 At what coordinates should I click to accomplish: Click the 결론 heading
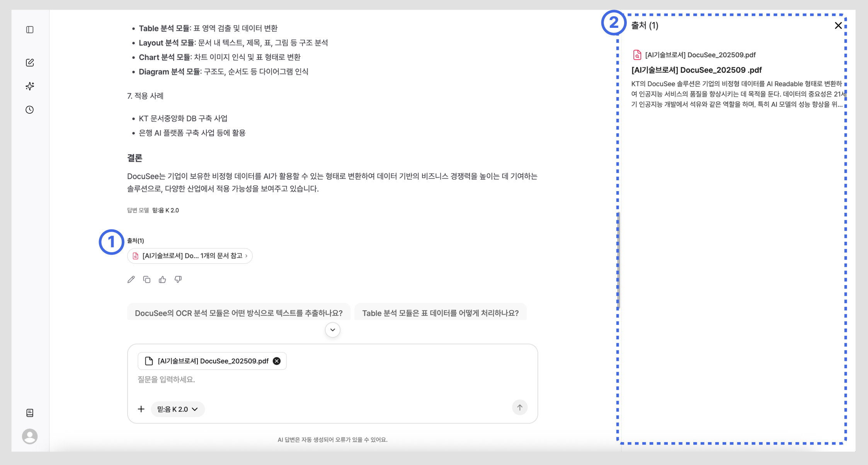point(134,158)
